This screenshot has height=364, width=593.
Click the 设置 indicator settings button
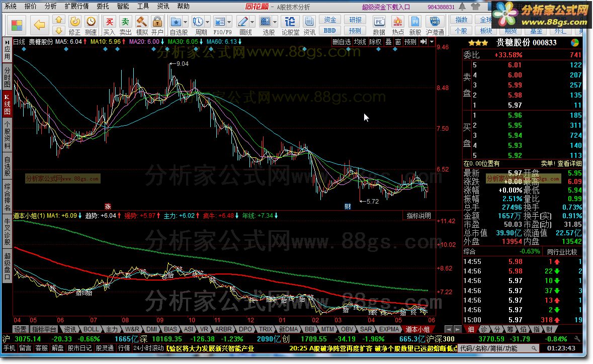coord(21,329)
